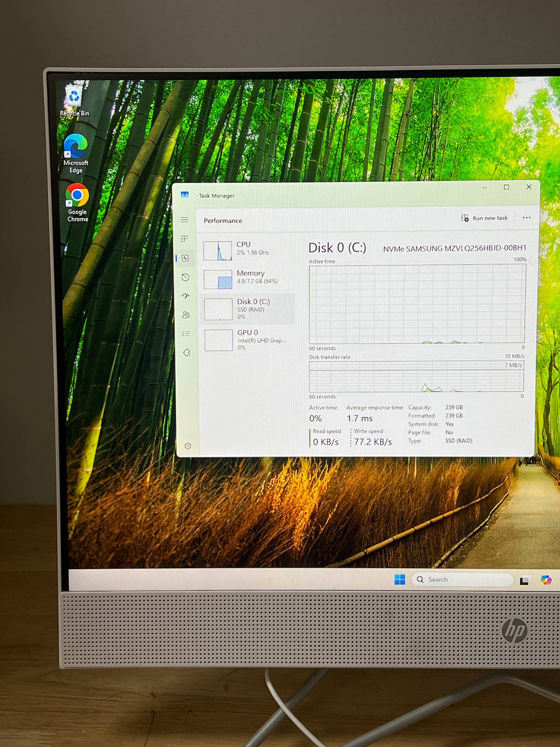Open the three-dot more options menu
Screen dimensions: 560x747
527,217
